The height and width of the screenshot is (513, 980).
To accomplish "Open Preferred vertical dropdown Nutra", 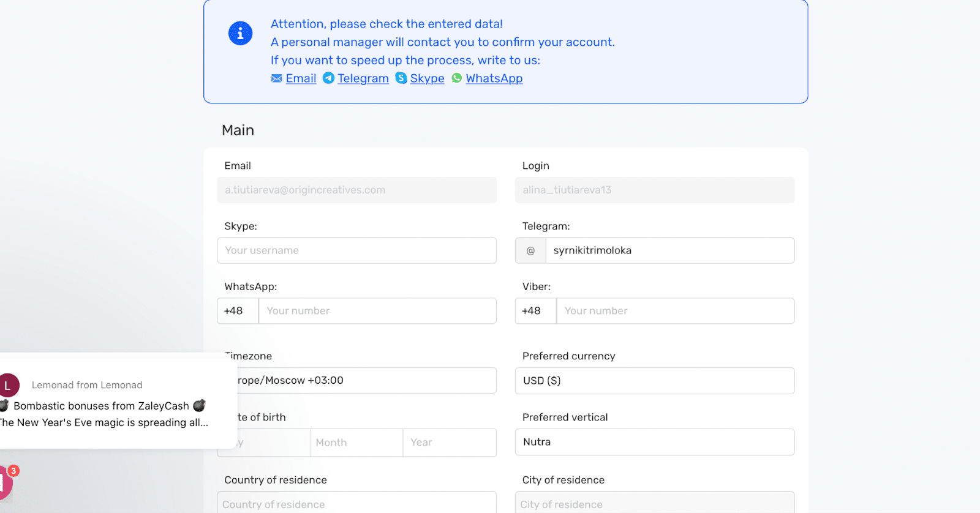I will pos(655,442).
